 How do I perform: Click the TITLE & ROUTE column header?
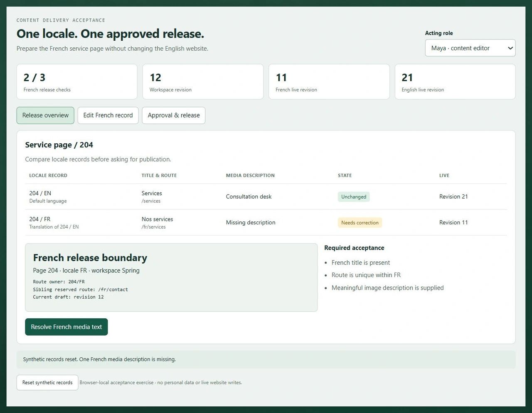159,175
